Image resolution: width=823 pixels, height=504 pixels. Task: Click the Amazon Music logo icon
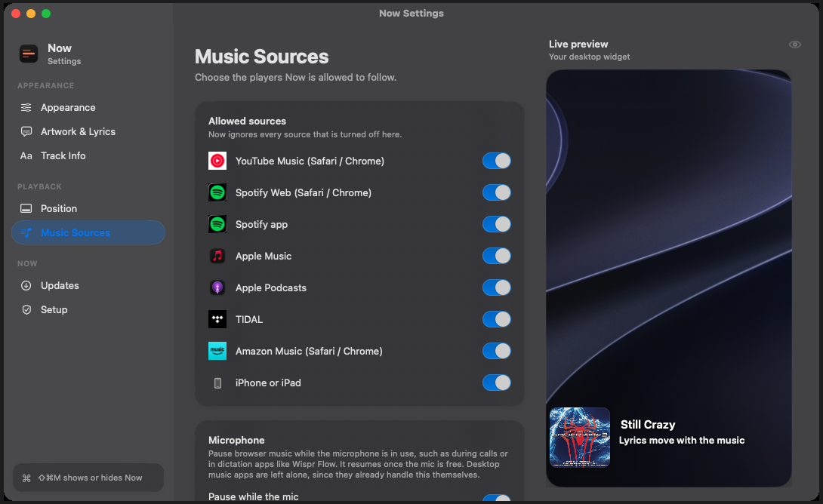[217, 351]
